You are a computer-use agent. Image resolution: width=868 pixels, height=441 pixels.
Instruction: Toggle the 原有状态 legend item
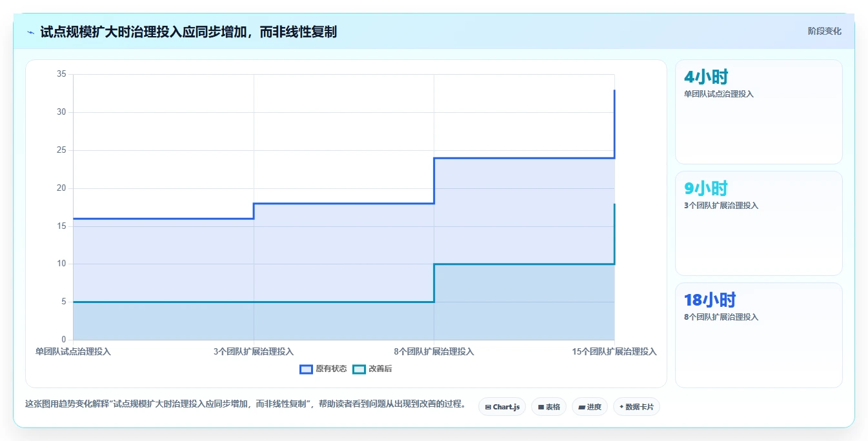coord(323,369)
